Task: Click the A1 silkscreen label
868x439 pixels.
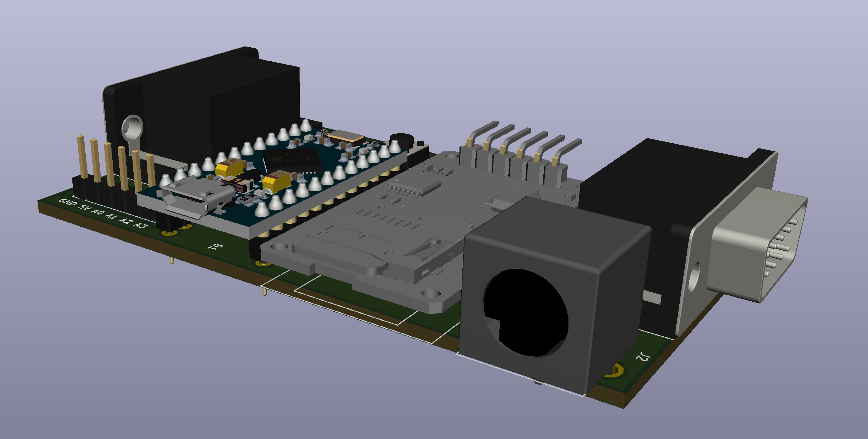Action: pyautogui.click(x=111, y=216)
